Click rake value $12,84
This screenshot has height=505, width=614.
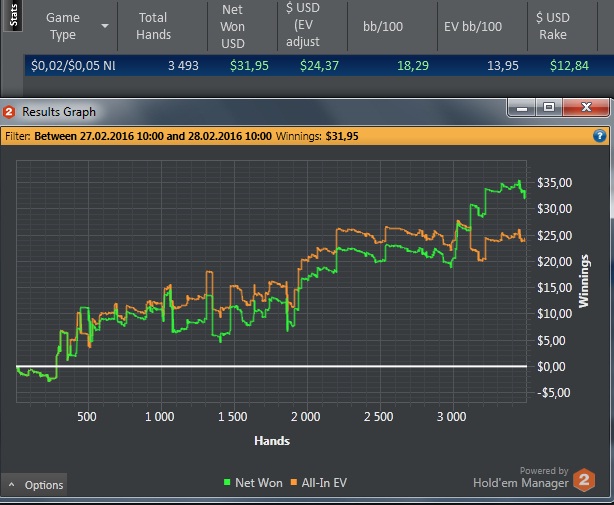(569, 65)
